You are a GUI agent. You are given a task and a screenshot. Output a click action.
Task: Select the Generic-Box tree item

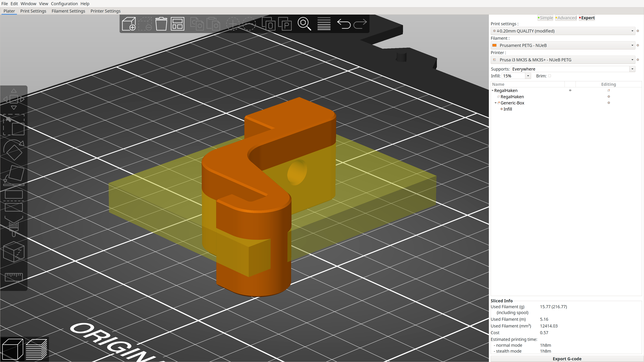tap(512, 103)
